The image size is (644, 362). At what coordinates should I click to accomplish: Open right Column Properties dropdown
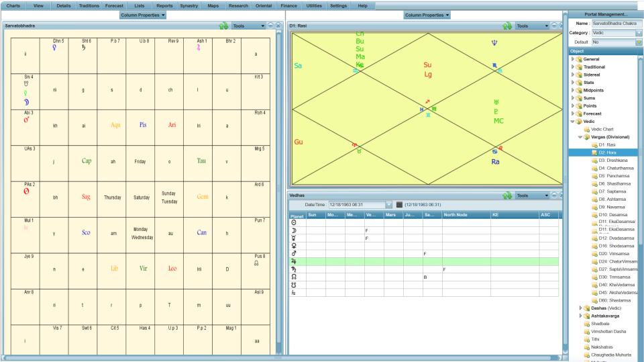point(427,15)
